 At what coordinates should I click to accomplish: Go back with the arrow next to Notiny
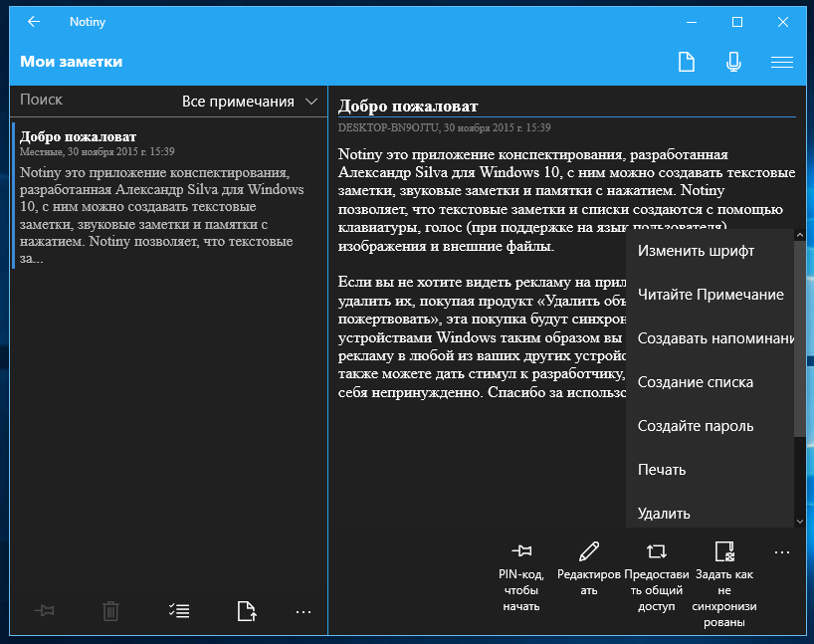pyautogui.click(x=34, y=22)
